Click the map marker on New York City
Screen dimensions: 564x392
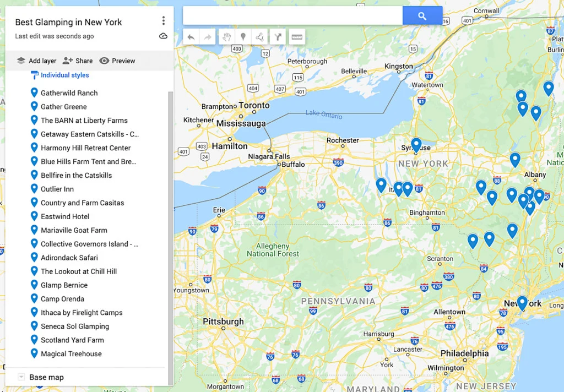click(522, 303)
